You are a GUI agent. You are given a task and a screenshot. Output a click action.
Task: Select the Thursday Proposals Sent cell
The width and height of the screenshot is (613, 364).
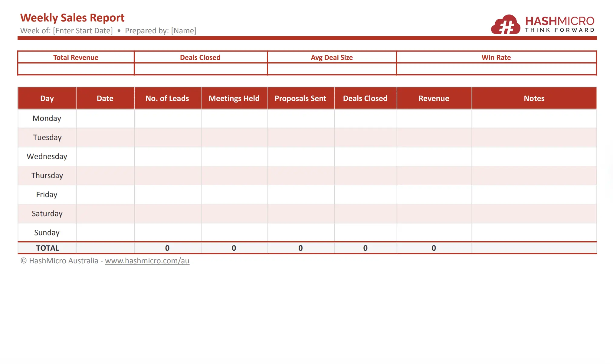[x=301, y=176]
